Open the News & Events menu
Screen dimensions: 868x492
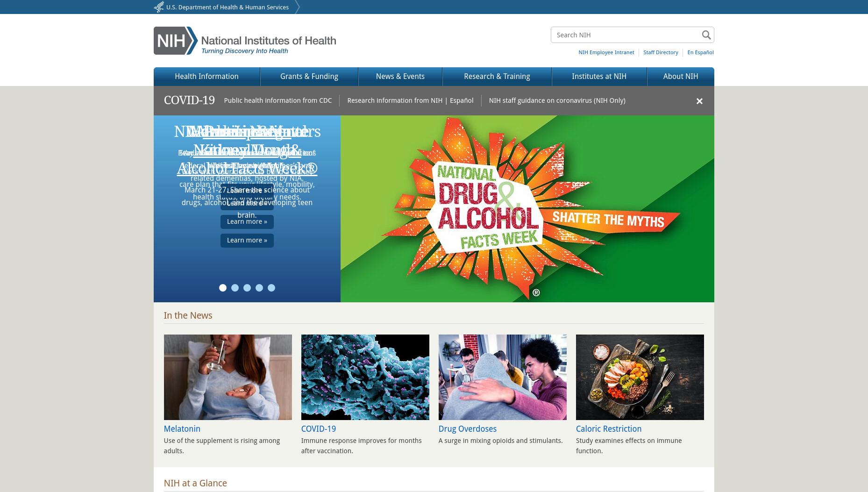[400, 77]
